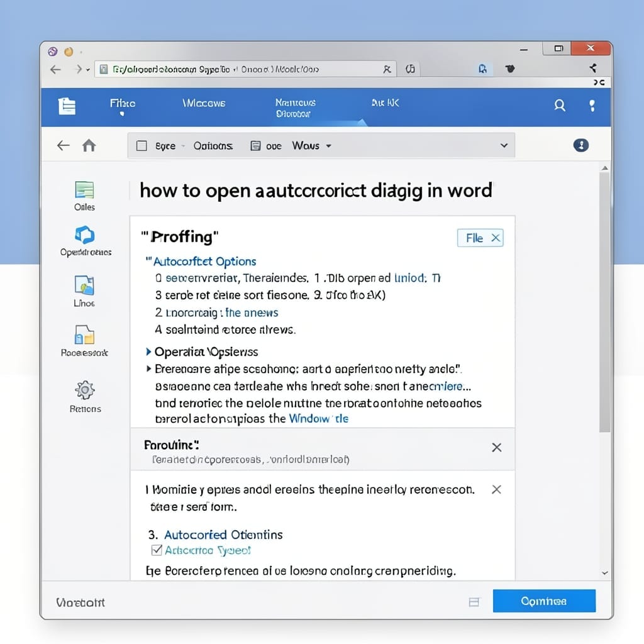Expand the Operatiaı Opsieırss section
The height and width of the screenshot is (644, 644).
(x=148, y=352)
